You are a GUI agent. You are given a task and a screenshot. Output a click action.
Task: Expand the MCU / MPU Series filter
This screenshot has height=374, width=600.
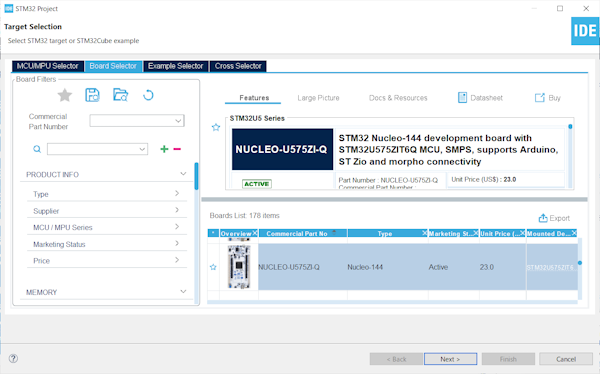tap(107, 227)
